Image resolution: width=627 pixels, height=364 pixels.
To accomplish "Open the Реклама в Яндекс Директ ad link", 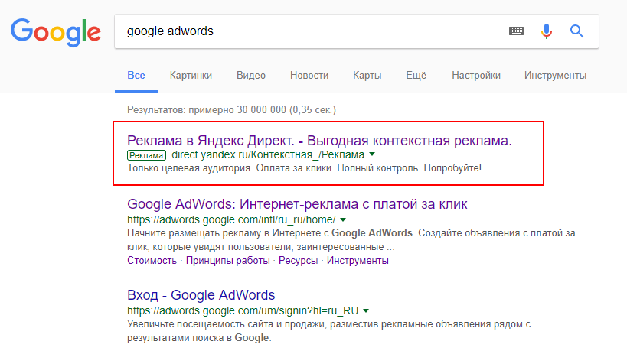I will [319, 141].
